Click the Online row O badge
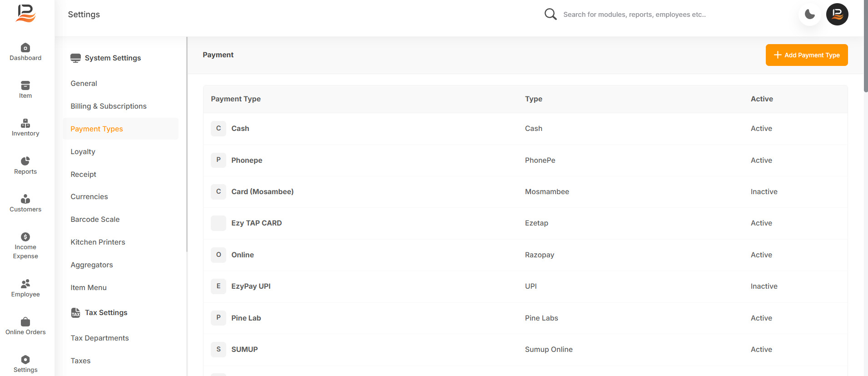The height and width of the screenshot is (376, 868). click(x=218, y=255)
